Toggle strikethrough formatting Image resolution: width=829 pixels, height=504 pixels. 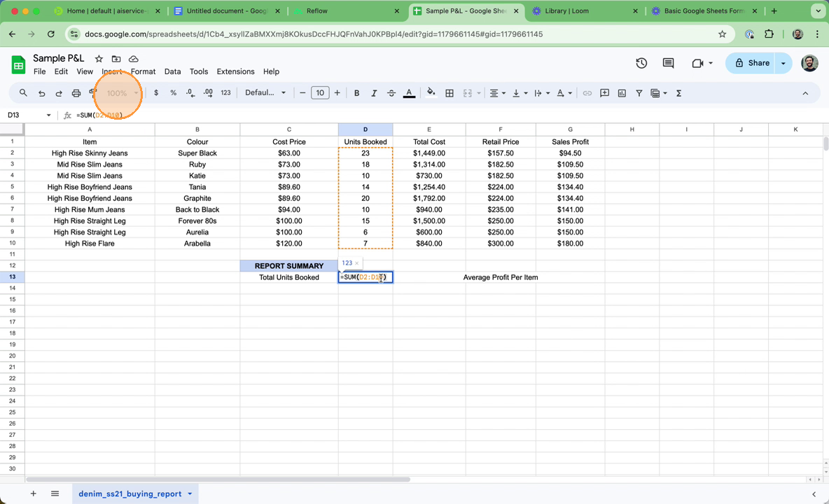(x=391, y=93)
